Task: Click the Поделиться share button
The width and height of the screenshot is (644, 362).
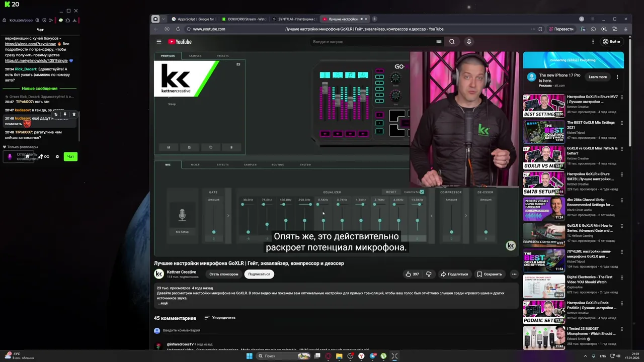Action: tap(454, 274)
